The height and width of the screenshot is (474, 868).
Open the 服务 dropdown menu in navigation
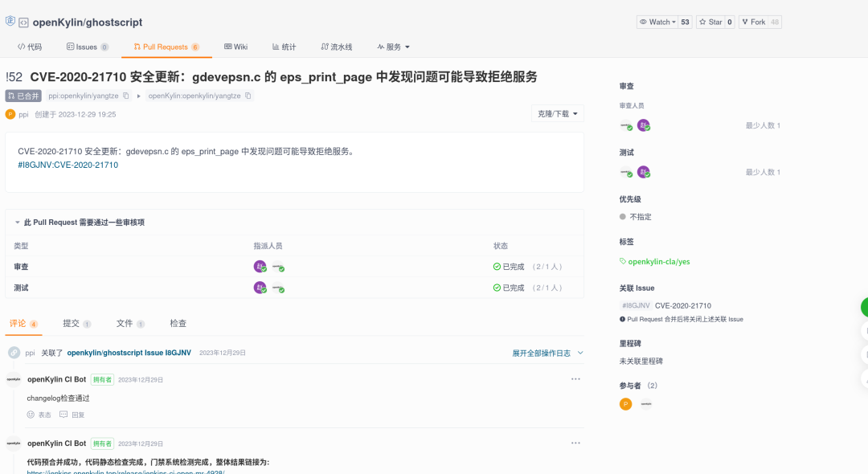pos(393,47)
